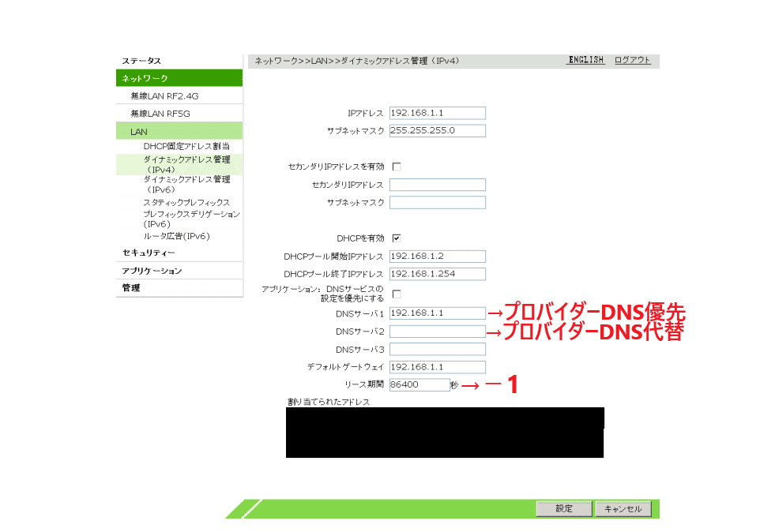
Task: Check DNSサービスの設定を優先にする checkbox
Action: click(397, 294)
